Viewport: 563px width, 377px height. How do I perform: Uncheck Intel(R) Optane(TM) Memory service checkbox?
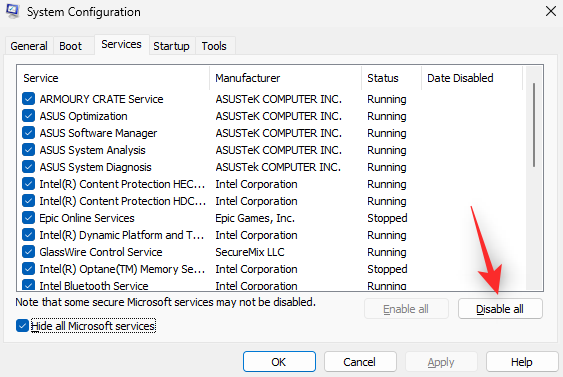(28, 269)
